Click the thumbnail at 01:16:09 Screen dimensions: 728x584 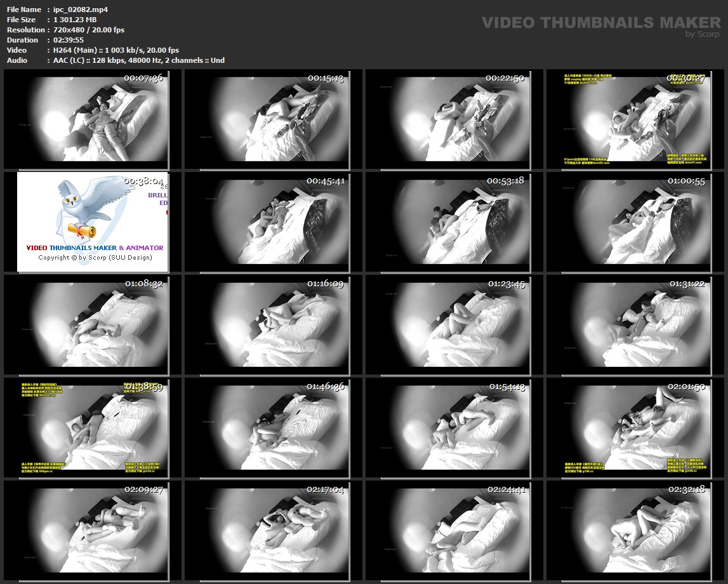(x=267, y=325)
